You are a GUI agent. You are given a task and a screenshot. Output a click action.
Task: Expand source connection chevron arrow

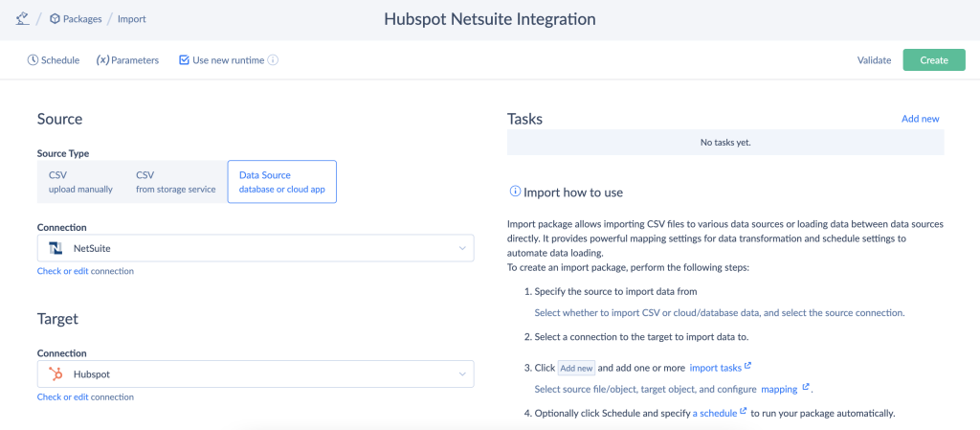tap(462, 248)
